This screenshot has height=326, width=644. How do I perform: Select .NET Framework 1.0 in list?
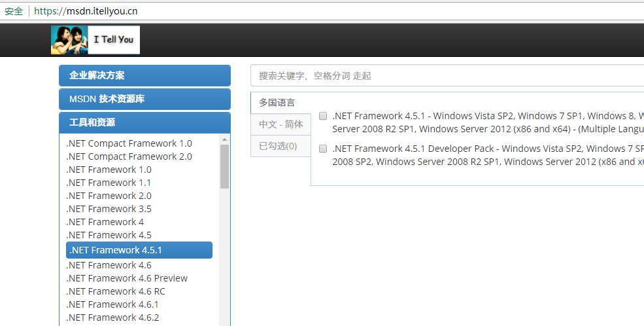tap(109, 170)
